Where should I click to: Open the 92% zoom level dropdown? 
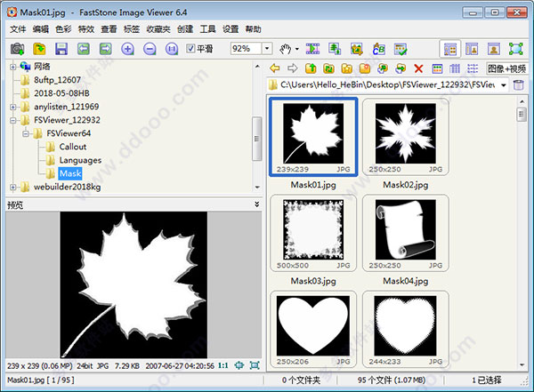click(267, 49)
